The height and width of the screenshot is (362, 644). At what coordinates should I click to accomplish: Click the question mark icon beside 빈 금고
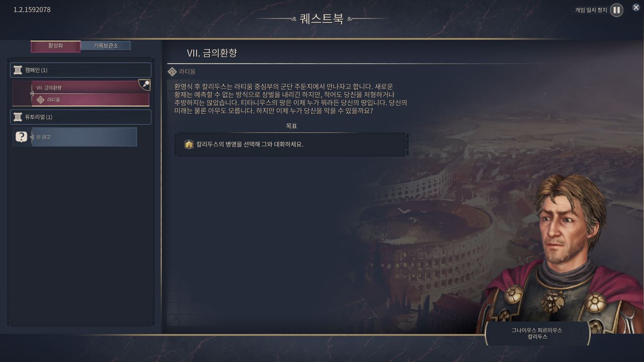coord(21,137)
